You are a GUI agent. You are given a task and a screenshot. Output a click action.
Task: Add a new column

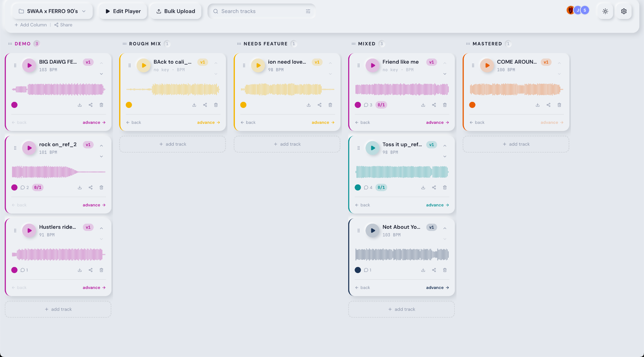tap(30, 25)
